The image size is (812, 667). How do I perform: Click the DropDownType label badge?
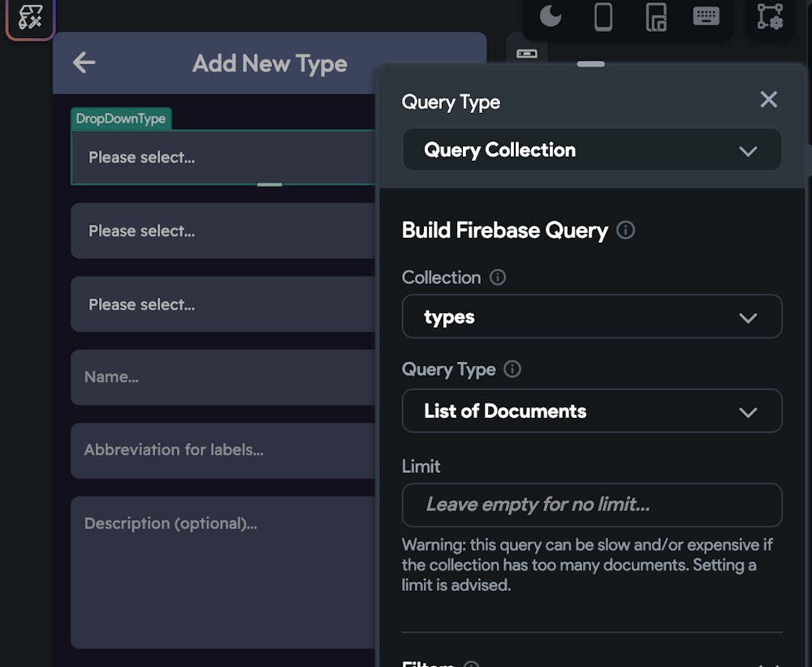121,118
